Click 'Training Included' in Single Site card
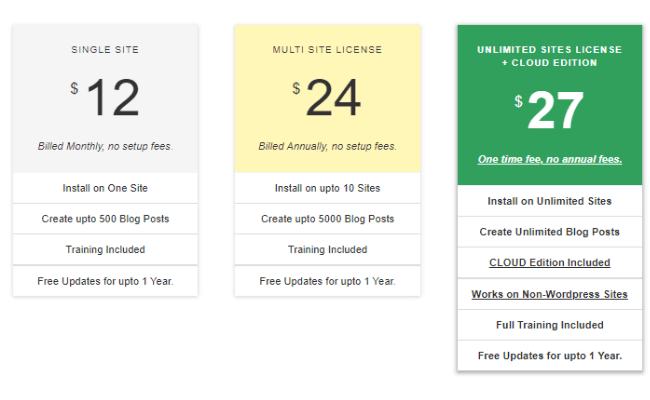The width and height of the screenshot is (650, 400). tap(105, 250)
